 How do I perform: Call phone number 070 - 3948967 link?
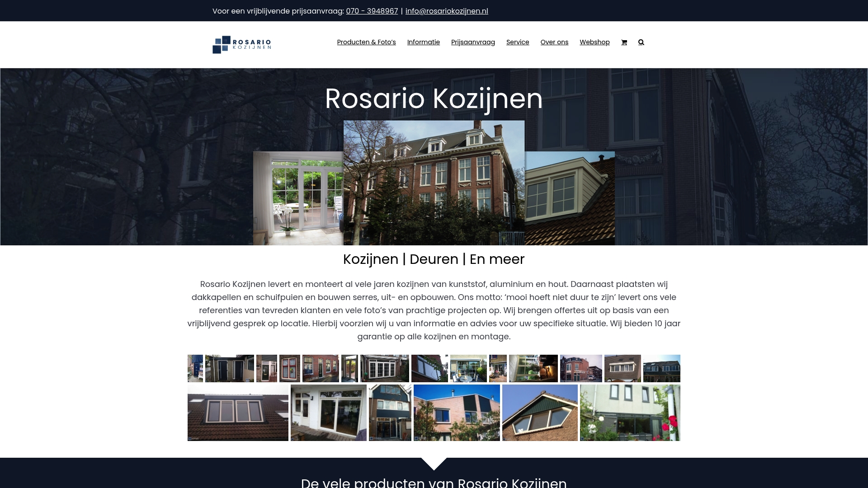point(372,11)
